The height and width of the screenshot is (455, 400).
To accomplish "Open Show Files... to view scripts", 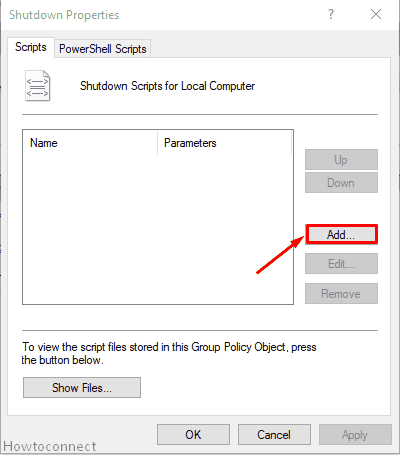I will click(82, 388).
